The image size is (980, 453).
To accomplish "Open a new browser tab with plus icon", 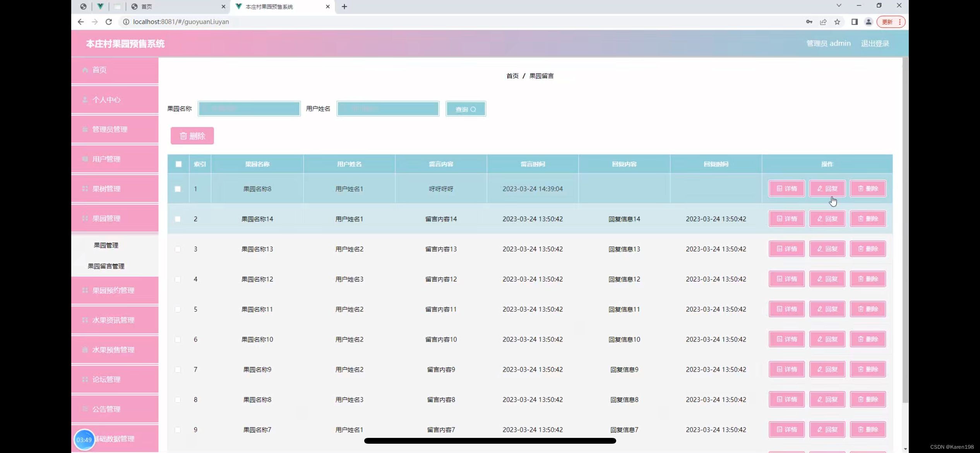I will tap(344, 7).
